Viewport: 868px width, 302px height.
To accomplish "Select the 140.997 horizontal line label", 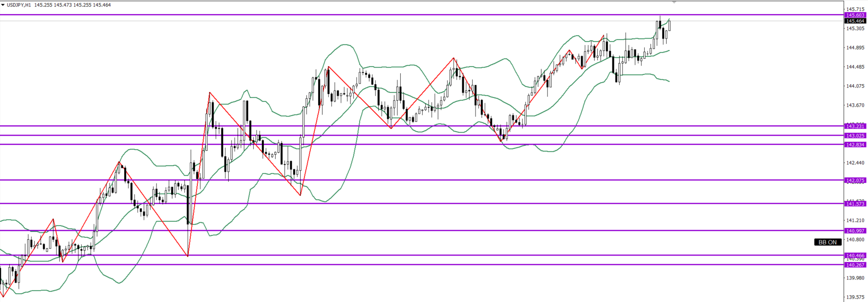I will [x=855, y=231].
